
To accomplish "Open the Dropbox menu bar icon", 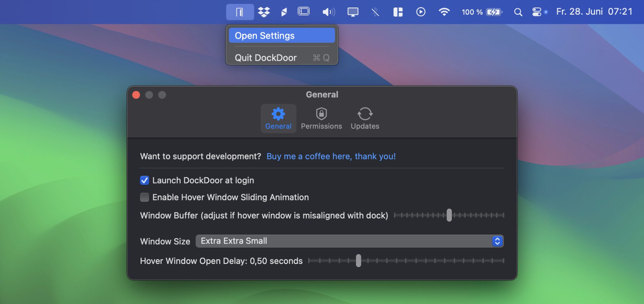I will 264,12.
